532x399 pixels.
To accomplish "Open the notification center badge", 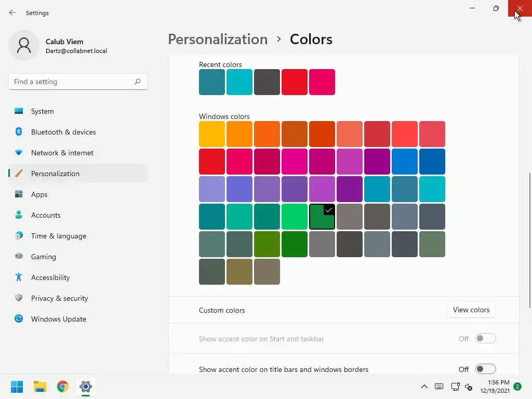I will click(x=517, y=387).
